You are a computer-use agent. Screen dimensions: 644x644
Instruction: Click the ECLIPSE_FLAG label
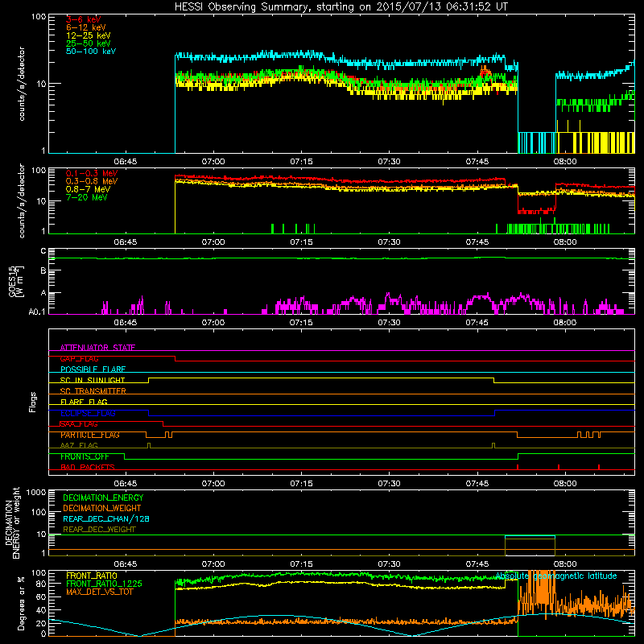pos(88,413)
